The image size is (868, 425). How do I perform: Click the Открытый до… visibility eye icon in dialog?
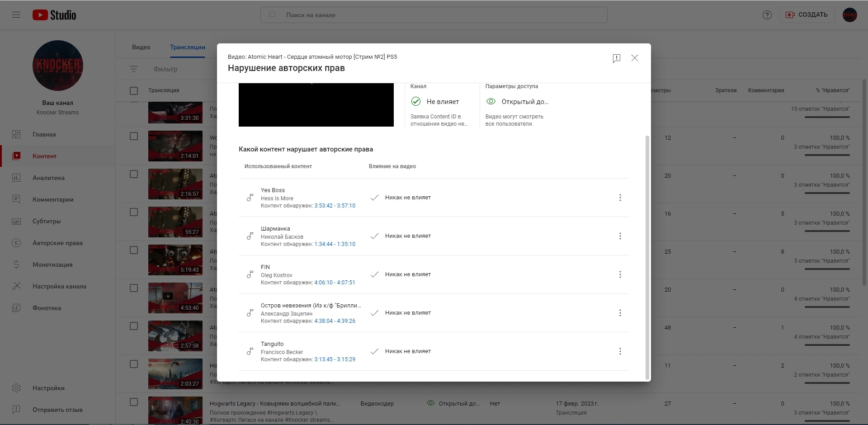491,102
